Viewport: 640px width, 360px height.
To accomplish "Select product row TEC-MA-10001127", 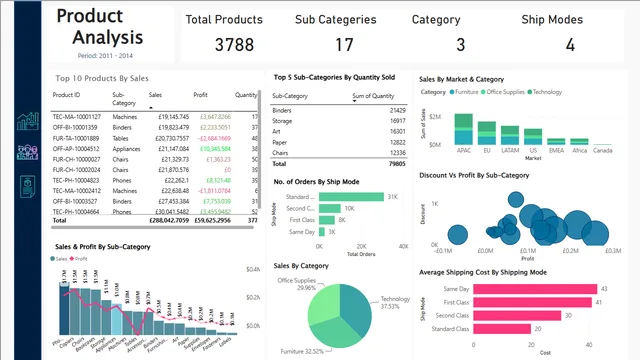I will tap(154, 117).
